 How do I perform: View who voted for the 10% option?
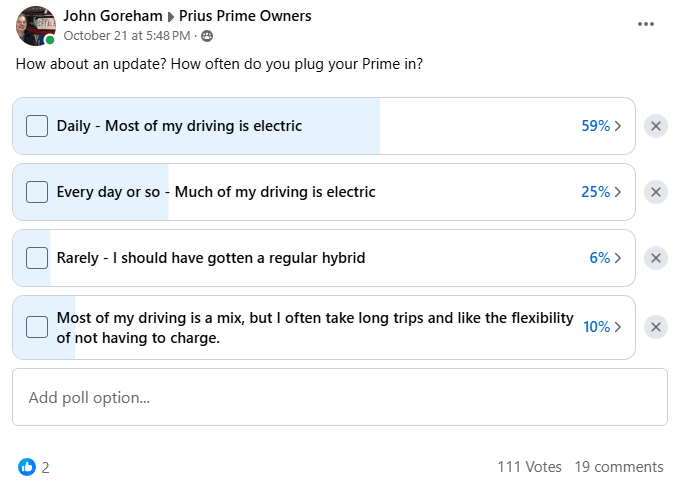[x=601, y=327]
